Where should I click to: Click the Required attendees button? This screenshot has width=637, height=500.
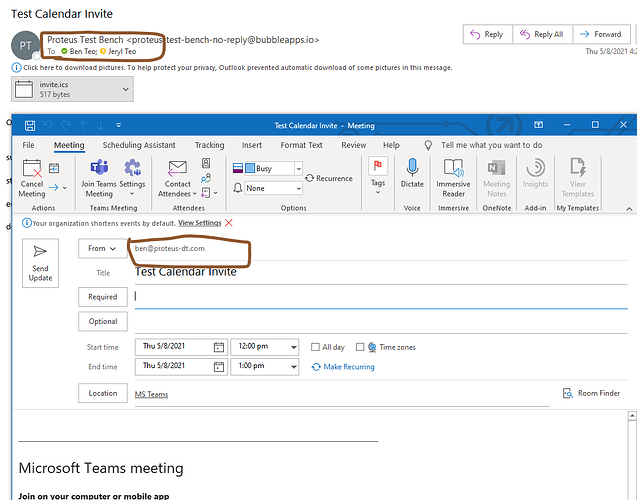click(103, 297)
